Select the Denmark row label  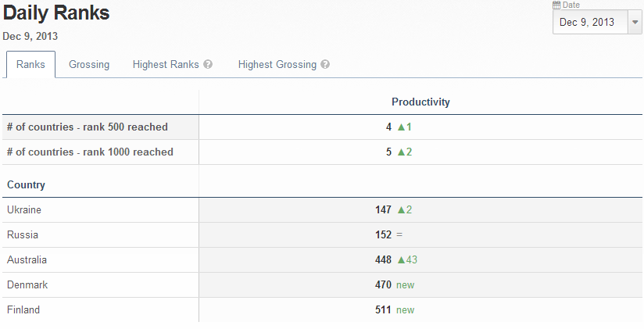coord(27,285)
